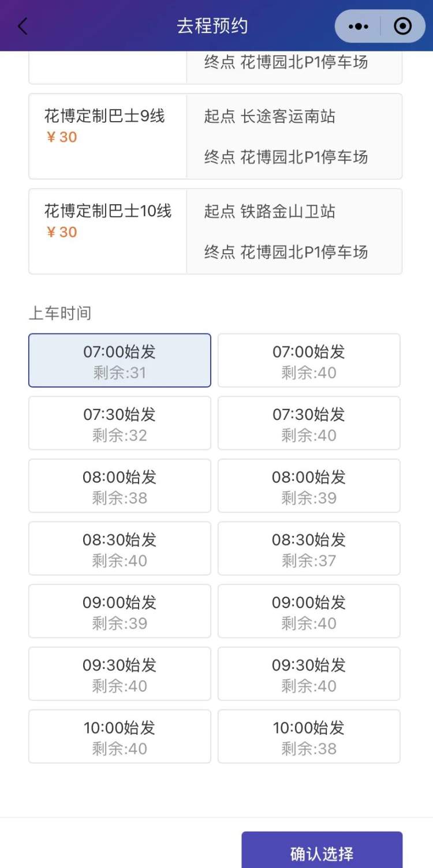Screen dimensions: 433x868
Task: Choose 07:00始发 slot with 40 remaining
Action: point(309,360)
